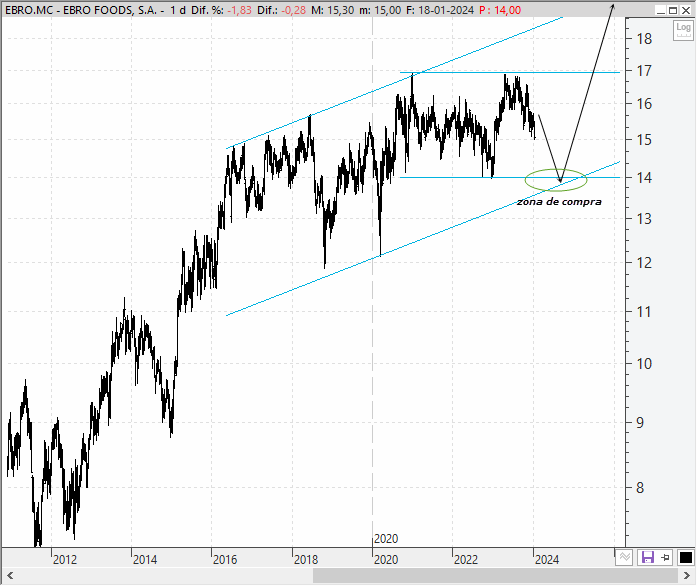
Task: Click the 12 price axis label
Action: coord(644,263)
